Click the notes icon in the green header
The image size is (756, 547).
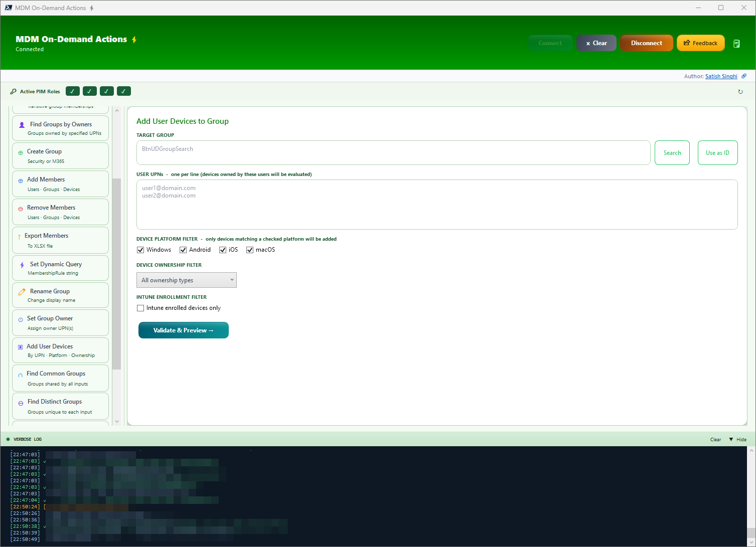pyautogui.click(x=736, y=44)
